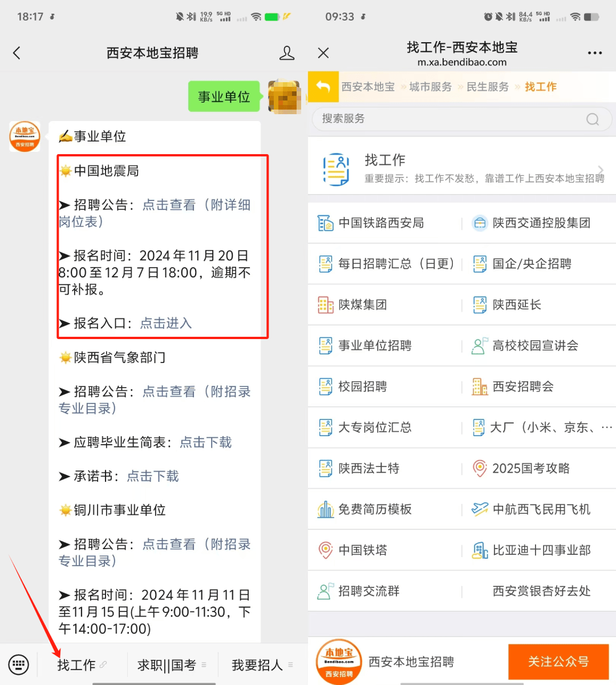Image resolution: width=616 pixels, height=685 pixels.
Task: Download 应聘毕业生简表 via 点击下载
Action: click(x=206, y=442)
